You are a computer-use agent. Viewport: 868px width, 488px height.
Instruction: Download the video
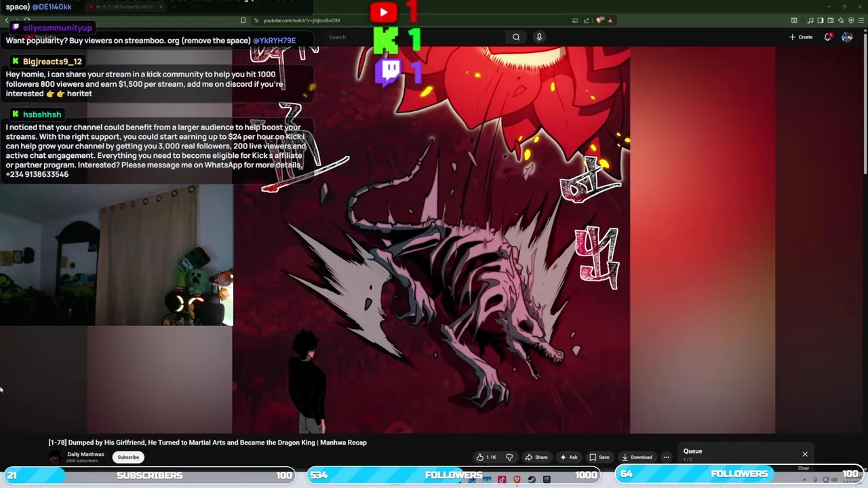(637, 457)
